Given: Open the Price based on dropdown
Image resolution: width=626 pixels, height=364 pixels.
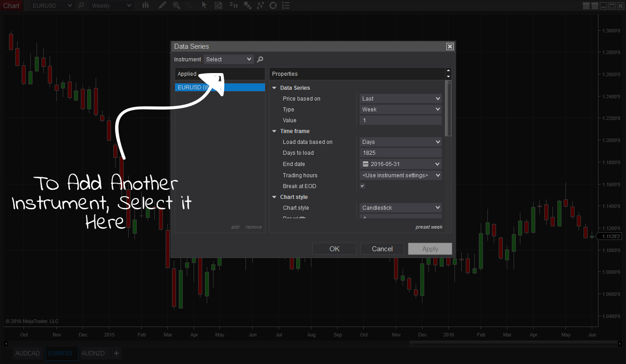Looking at the screenshot, I should pyautogui.click(x=400, y=98).
